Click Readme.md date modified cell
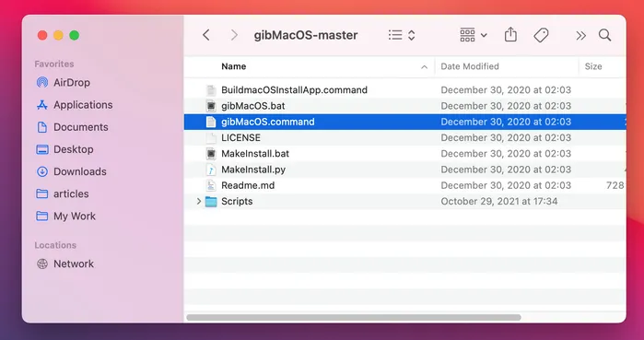This screenshot has height=340, width=644. (x=506, y=185)
